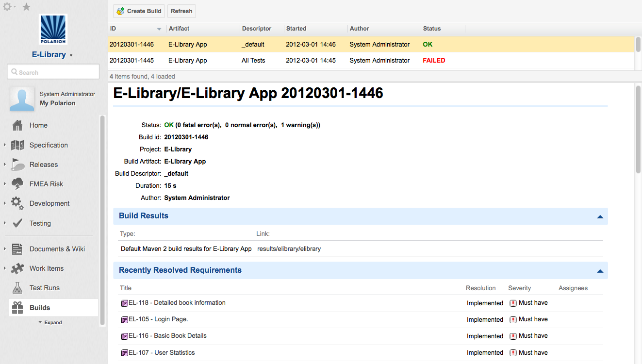Click the Must have severity icon for EL-105
Image resolution: width=642 pixels, height=364 pixels.
coord(513,319)
